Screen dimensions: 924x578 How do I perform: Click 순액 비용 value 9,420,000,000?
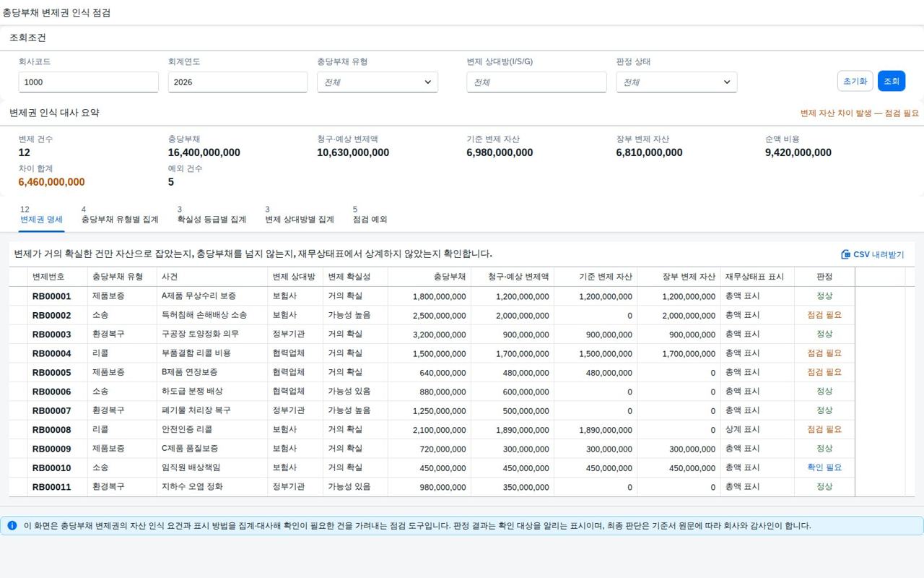click(x=798, y=152)
